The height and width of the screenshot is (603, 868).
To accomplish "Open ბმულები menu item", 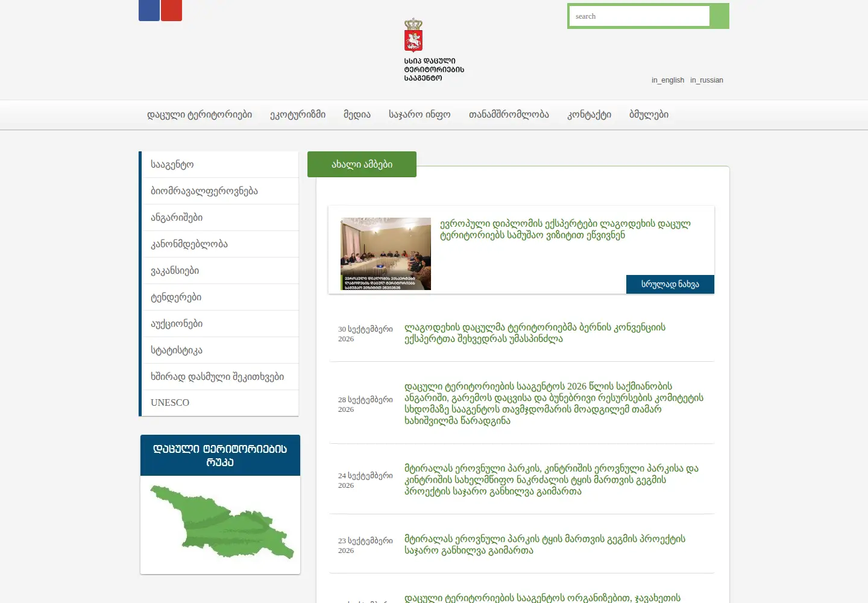I will [x=649, y=115].
